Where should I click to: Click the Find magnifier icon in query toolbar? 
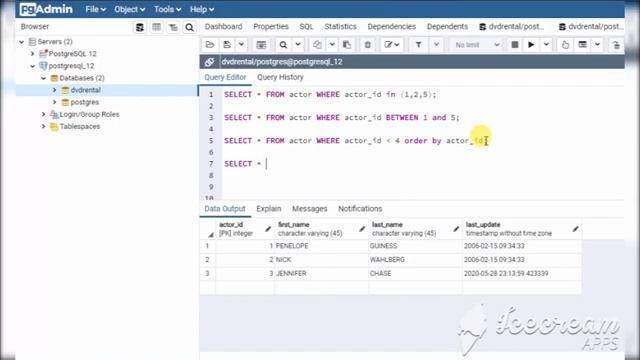pyautogui.click(x=283, y=45)
